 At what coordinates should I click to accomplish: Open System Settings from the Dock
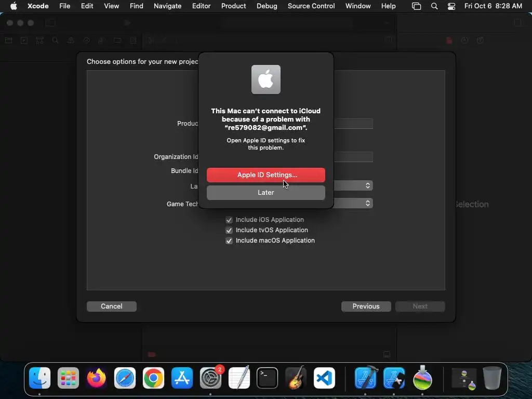pos(210,378)
